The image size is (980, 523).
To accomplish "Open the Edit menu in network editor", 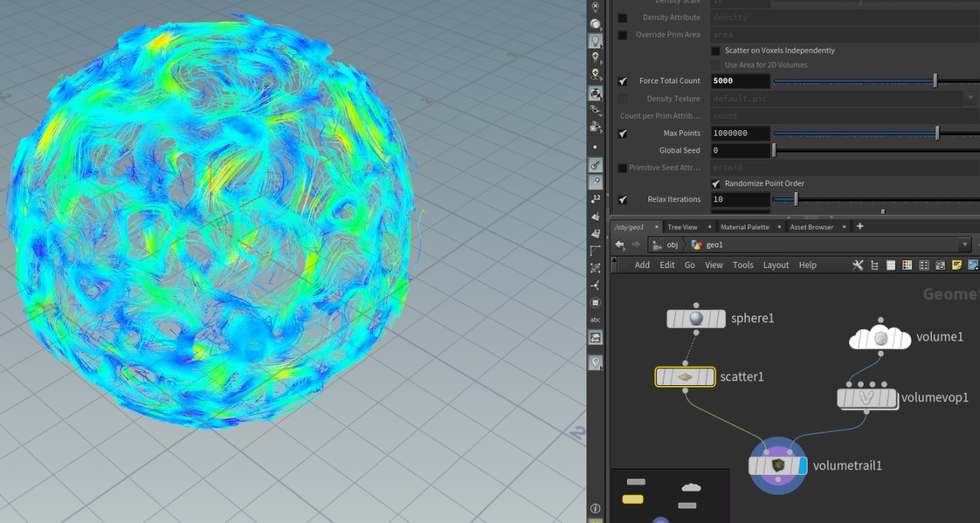I will point(667,265).
